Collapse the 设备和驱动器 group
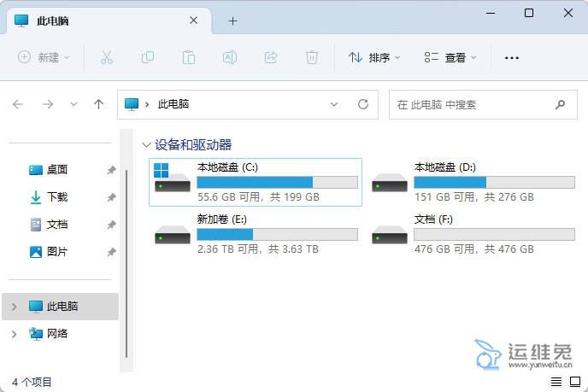This screenshot has width=588, height=392. click(x=146, y=145)
